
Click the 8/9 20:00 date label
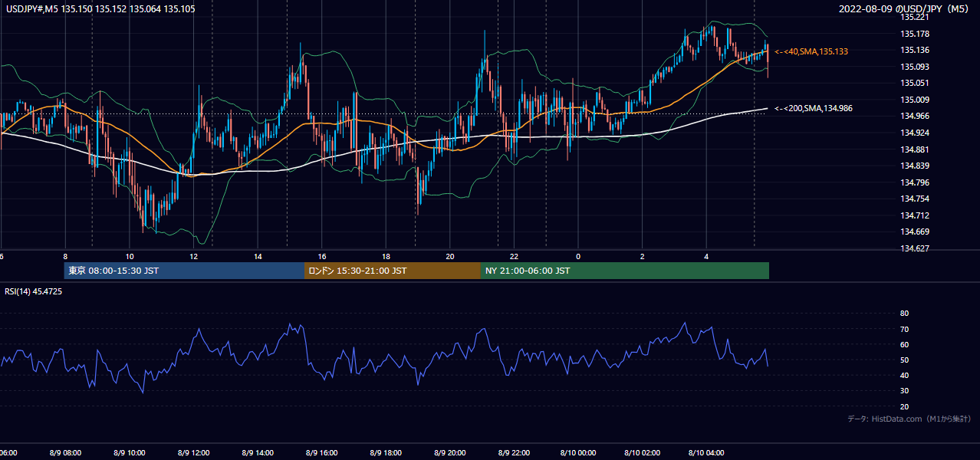tap(449, 453)
